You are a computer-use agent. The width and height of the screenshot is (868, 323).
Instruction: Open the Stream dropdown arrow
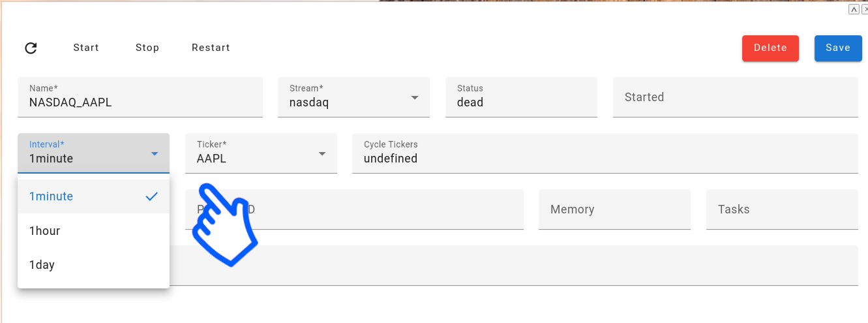click(x=415, y=98)
